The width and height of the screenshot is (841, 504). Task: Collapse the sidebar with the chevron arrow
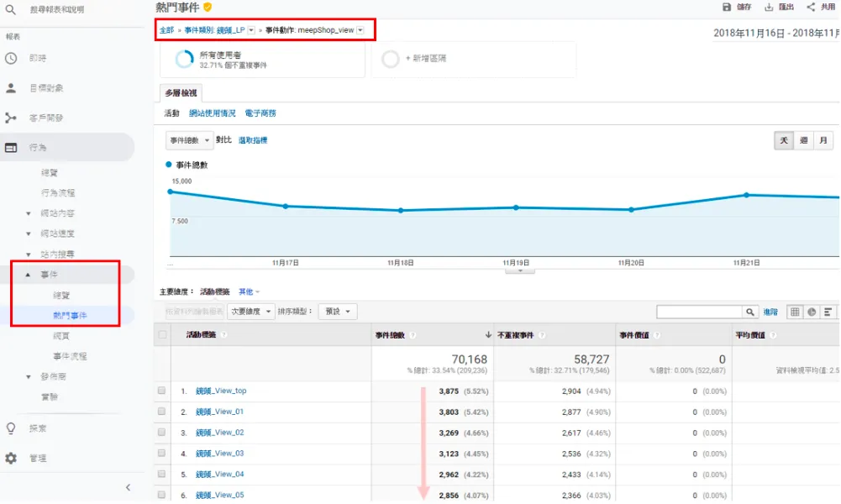128,487
